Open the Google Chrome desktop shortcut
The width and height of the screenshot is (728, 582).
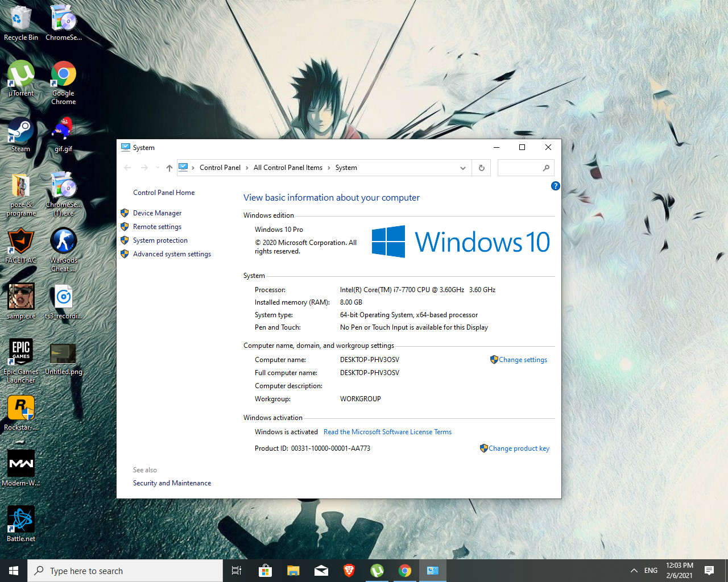(64, 82)
